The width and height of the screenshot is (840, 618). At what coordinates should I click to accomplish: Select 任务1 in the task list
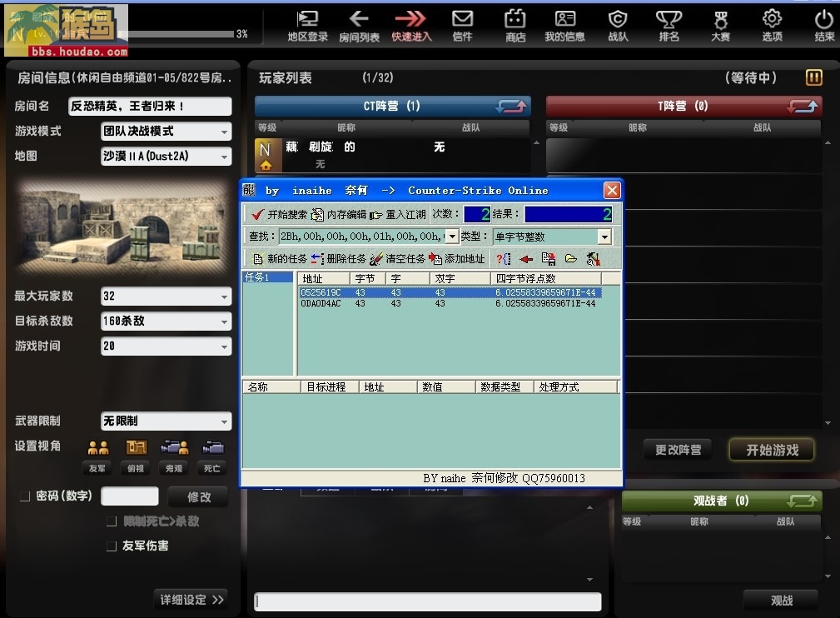266,277
